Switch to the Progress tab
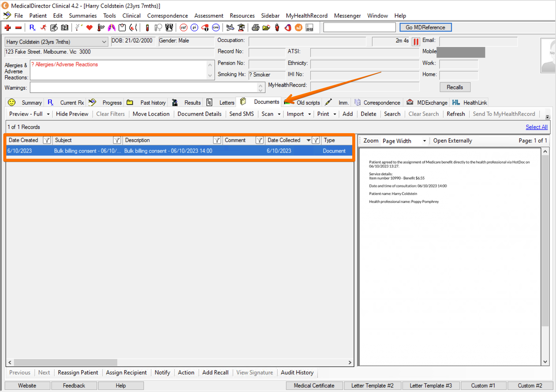 pyautogui.click(x=105, y=103)
